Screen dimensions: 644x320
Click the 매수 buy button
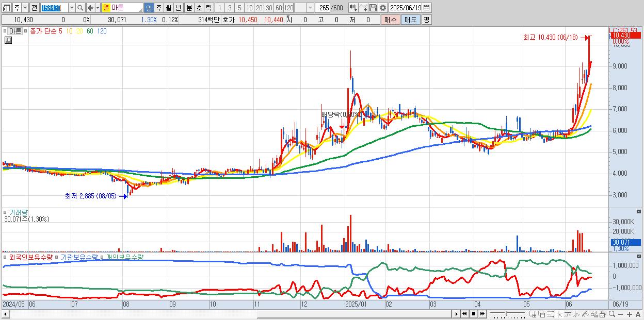tap(391, 20)
